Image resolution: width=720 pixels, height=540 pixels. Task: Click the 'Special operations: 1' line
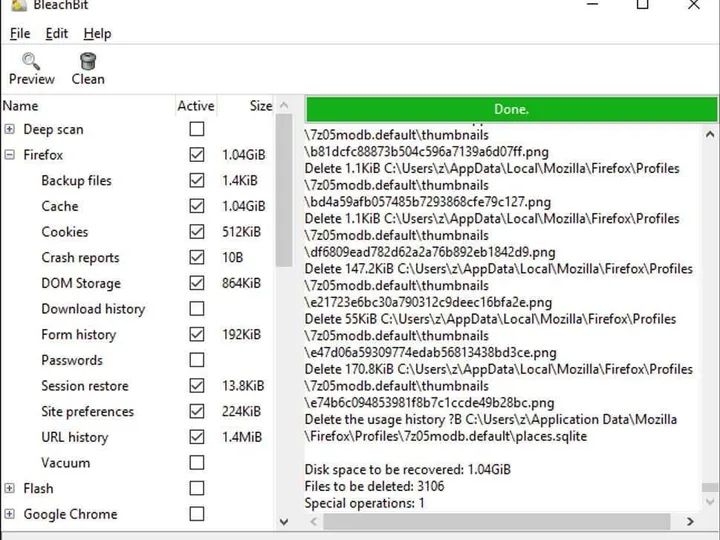coord(365,503)
